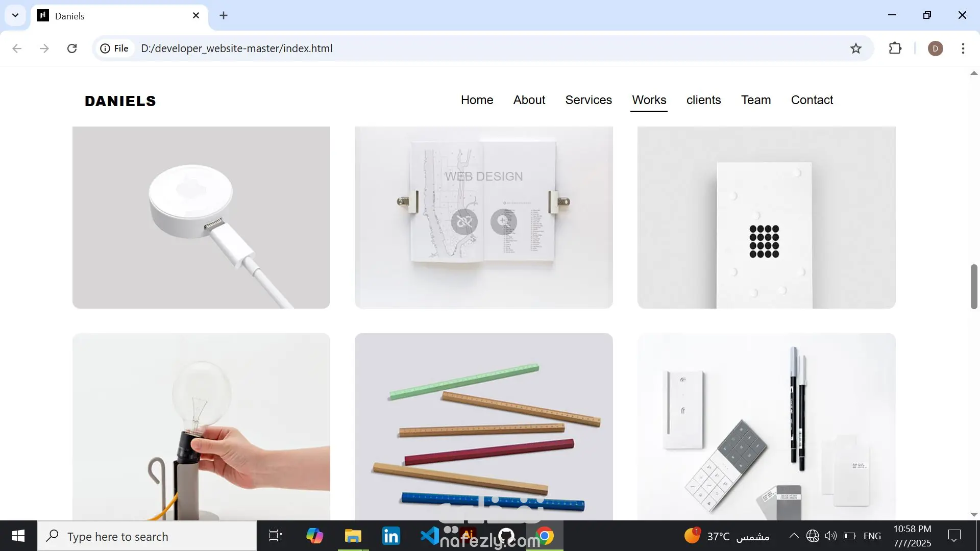Switch the ENG input language indicator

[x=872, y=536]
